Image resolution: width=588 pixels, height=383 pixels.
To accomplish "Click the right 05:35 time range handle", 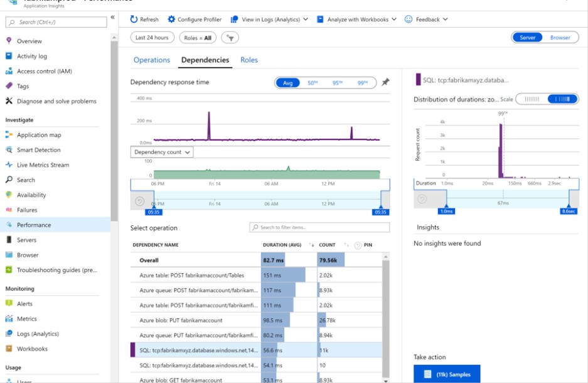I will (x=381, y=212).
